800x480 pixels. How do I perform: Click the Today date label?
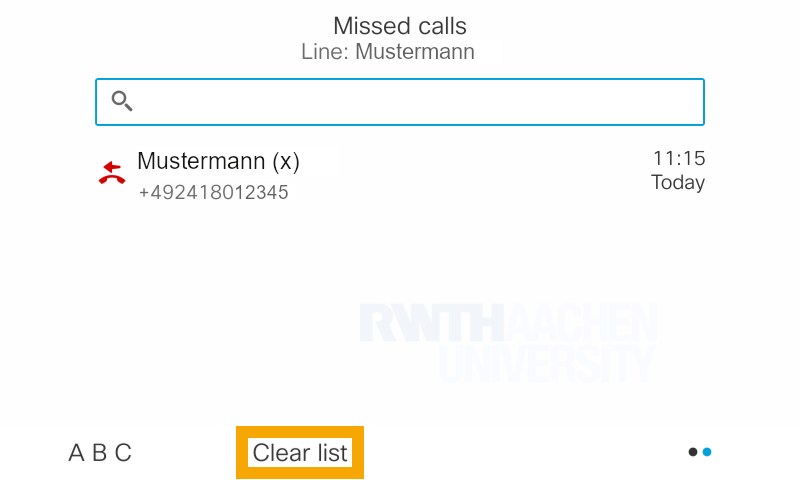(x=678, y=183)
